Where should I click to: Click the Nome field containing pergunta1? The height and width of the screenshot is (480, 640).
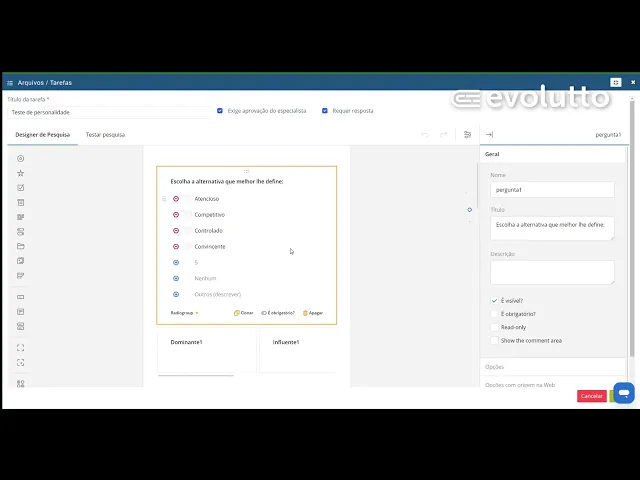tap(552, 190)
